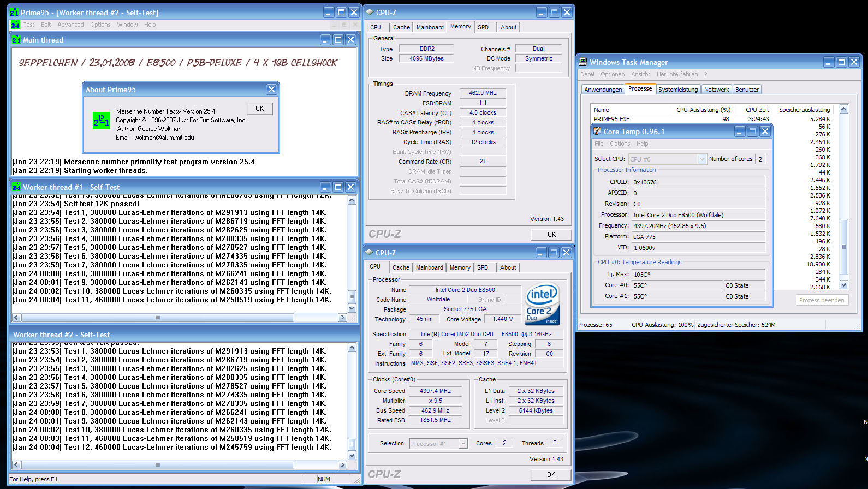Sort processes by CPU-Zeit column header
Viewport: 868px width, 489px height.
pos(753,110)
